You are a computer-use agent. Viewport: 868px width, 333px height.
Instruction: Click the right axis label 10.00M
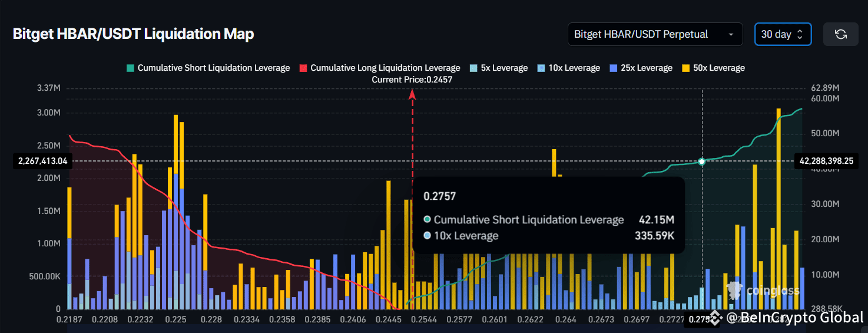(824, 275)
